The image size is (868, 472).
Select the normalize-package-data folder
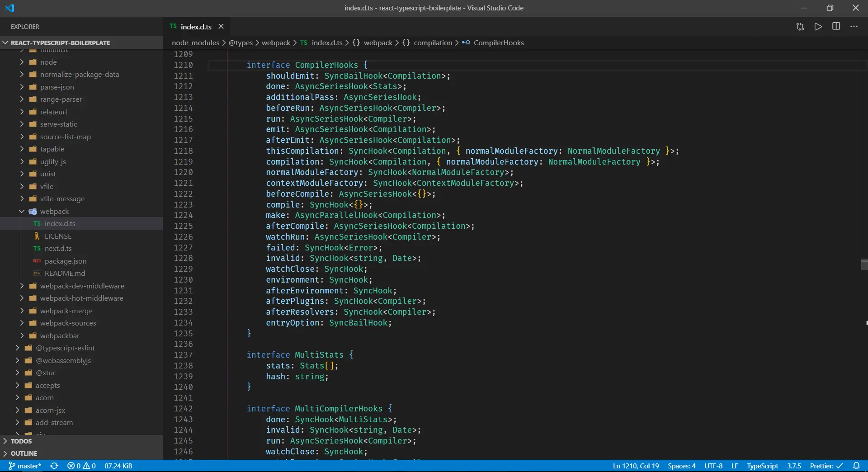[x=81, y=75]
